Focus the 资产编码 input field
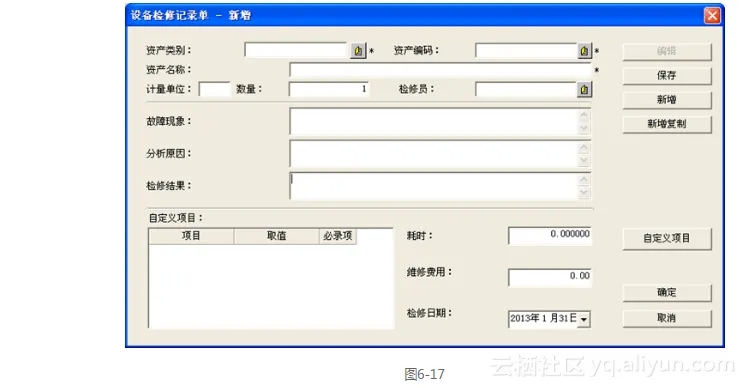The width and height of the screenshot is (746, 388). pyautogui.click(x=526, y=50)
